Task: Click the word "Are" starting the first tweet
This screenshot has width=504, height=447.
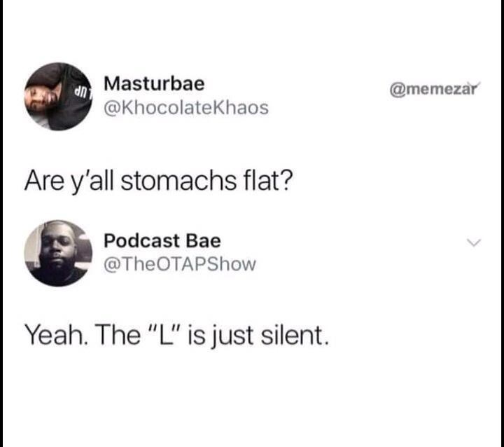Action: coord(44,181)
